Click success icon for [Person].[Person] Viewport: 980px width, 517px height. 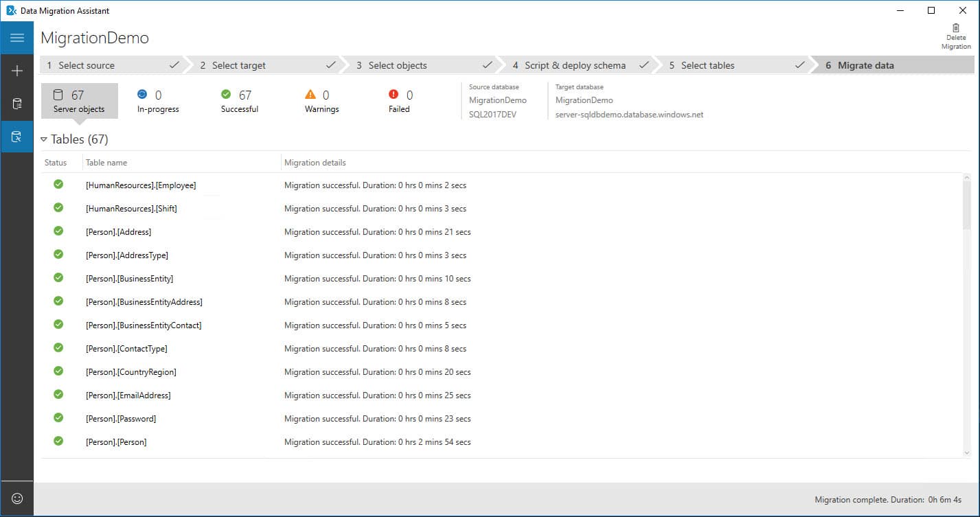[x=58, y=441]
